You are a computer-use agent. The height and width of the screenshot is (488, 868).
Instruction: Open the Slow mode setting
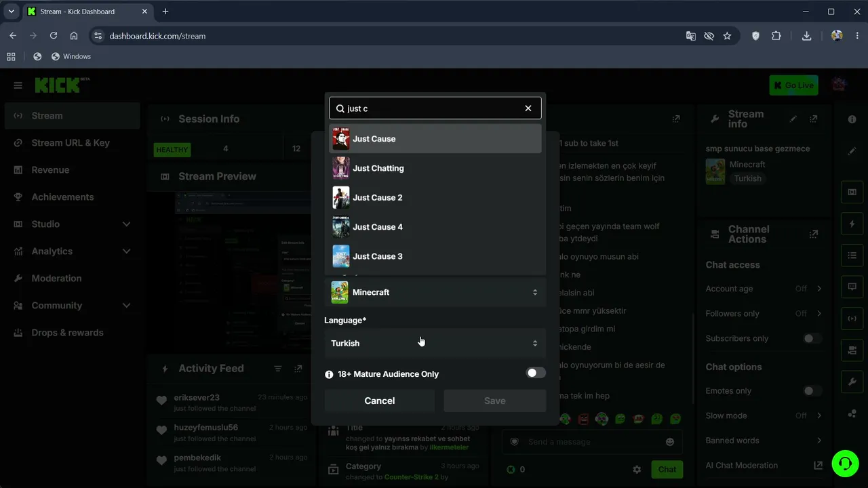click(764, 415)
